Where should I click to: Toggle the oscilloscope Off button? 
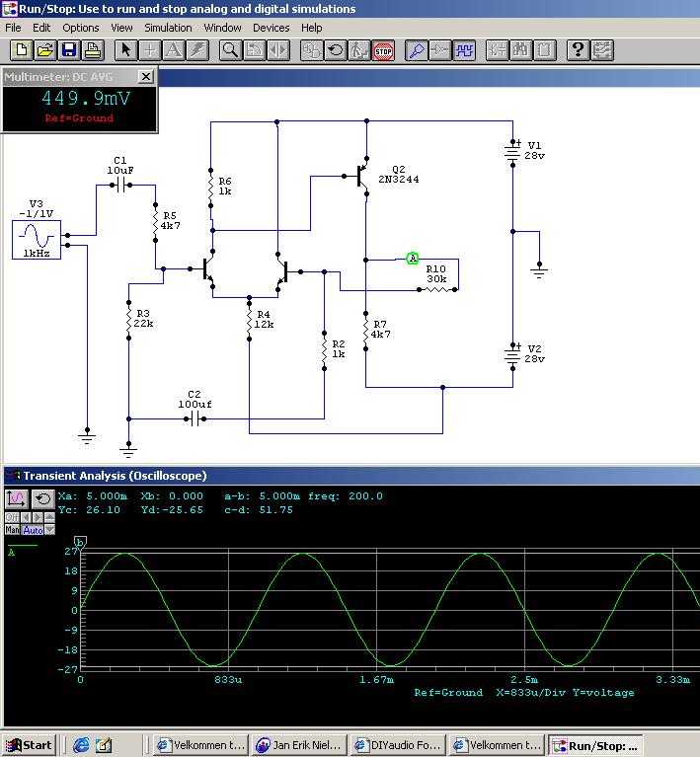(x=12, y=517)
